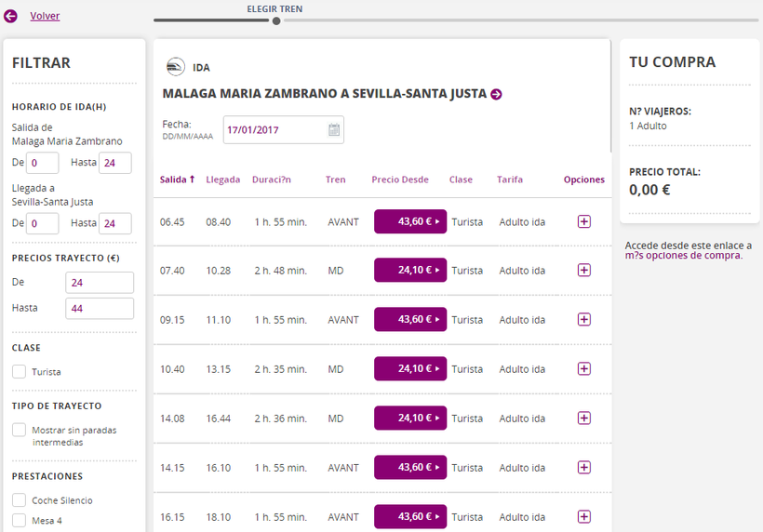Expand options for the 06.45 train
The height and width of the screenshot is (532, 763).
[584, 221]
